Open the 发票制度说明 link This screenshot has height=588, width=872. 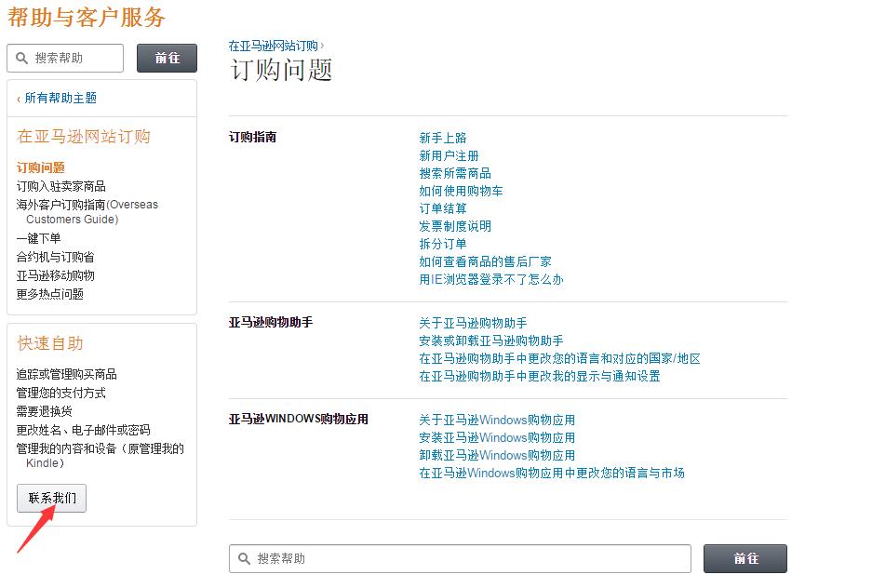[455, 226]
